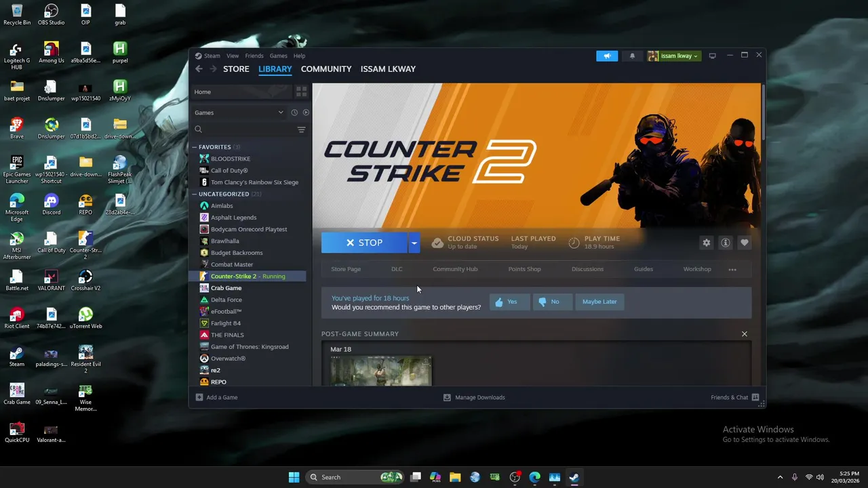This screenshot has height=488, width=868.
Task: Go to library Home
Action: coord(242,91)
